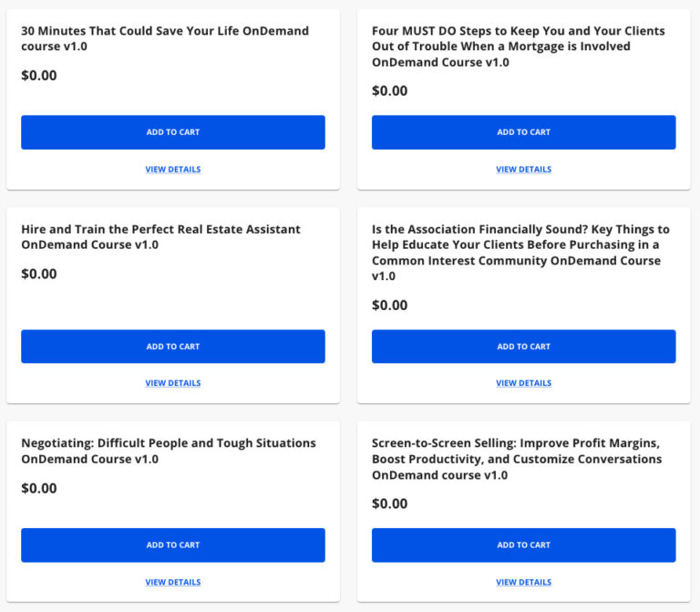View details for 30 Minutes That Could Save Your Life
The height and width of the screenshot is (612, 700).
pos(173,170)
